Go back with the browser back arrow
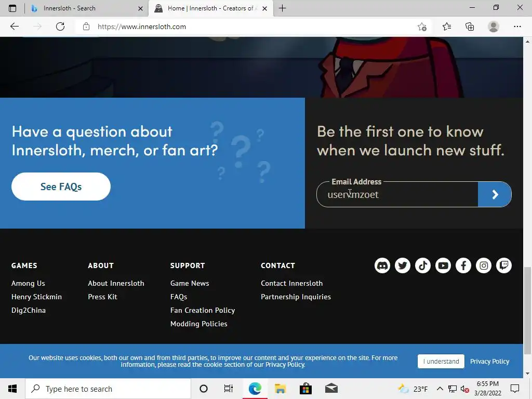 14,26
